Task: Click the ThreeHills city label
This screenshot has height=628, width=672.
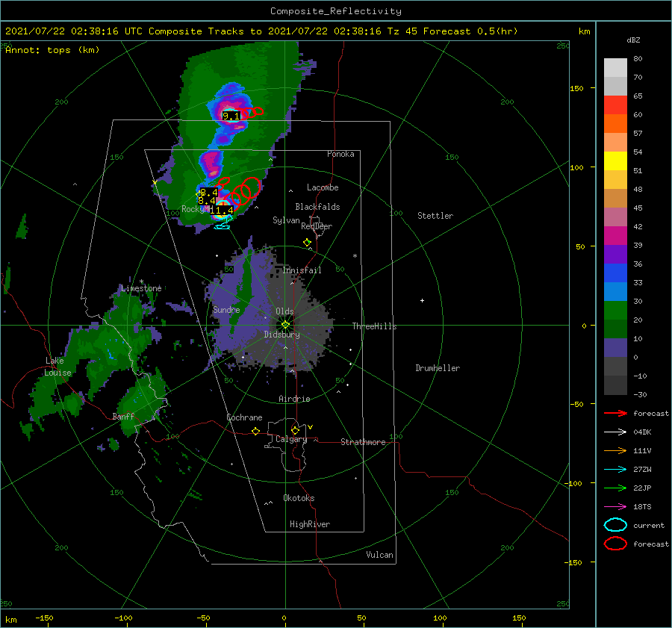Action: [x=374, y=326]
